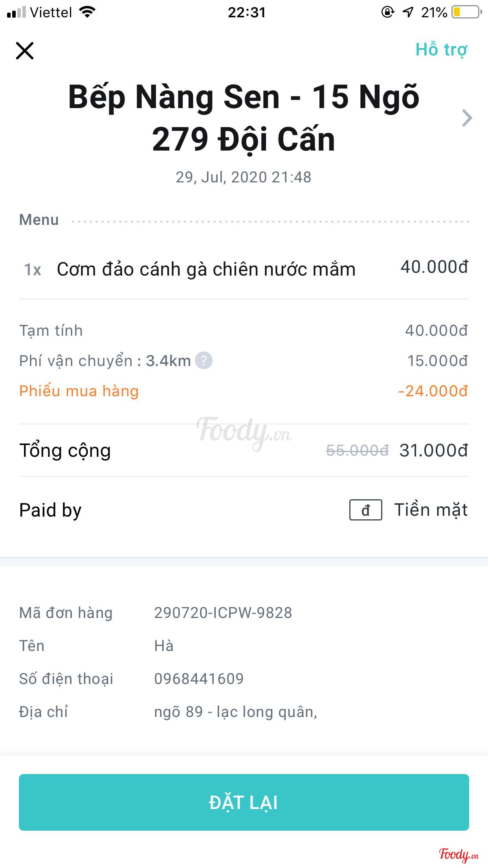Tap the cash payment đ icon
This screenshot has width=488, height=868.
(365, 510)
